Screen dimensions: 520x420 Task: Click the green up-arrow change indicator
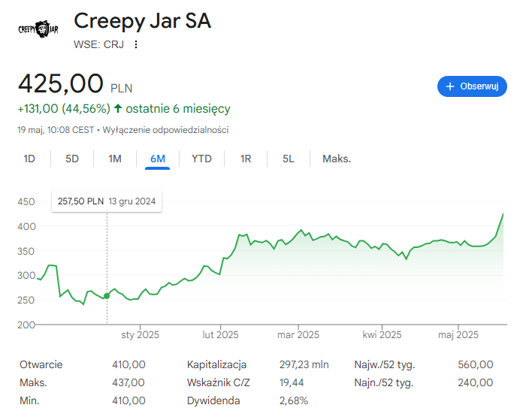click(118, 109)
